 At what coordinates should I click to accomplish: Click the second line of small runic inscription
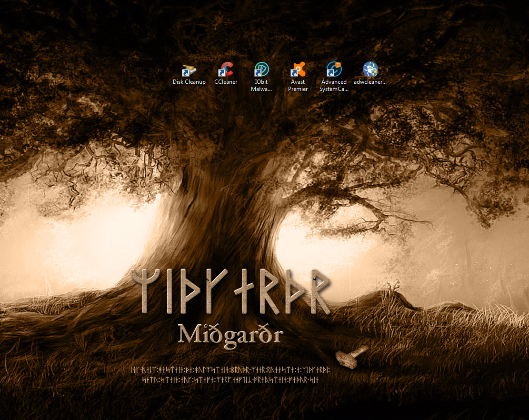pyautogui.click(x=230, y=380)
